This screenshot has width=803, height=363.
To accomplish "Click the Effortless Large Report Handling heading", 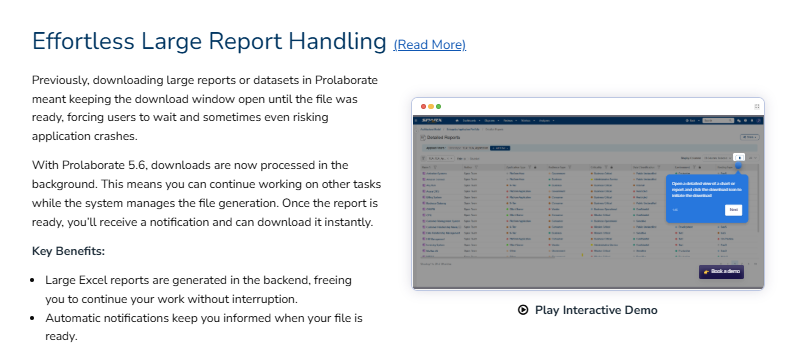I will [209, 41].
